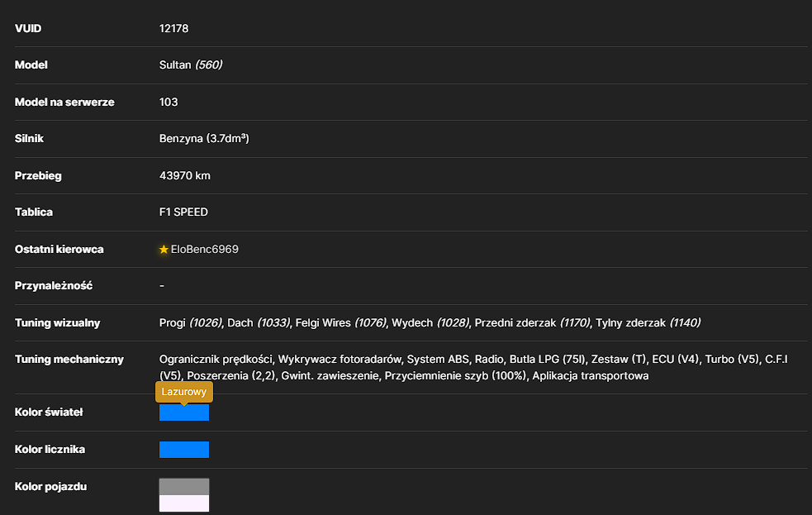
Task: Open the EloBenc6969 driver profile link
Action: click(x=205, y=249)
